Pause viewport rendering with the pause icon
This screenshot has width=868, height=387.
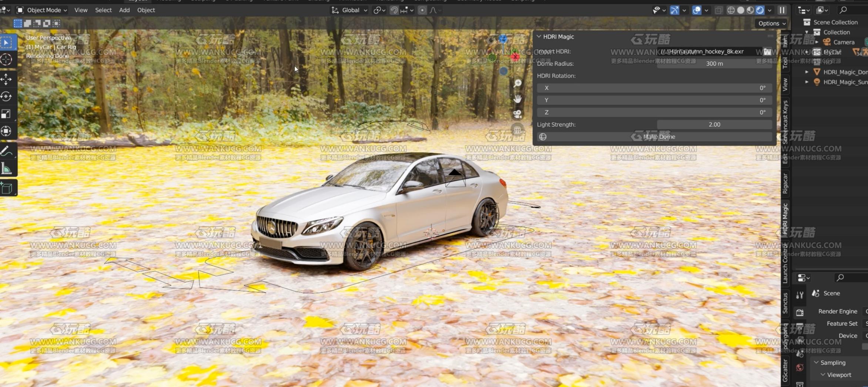pyautogui.click(x=782, y=10)
